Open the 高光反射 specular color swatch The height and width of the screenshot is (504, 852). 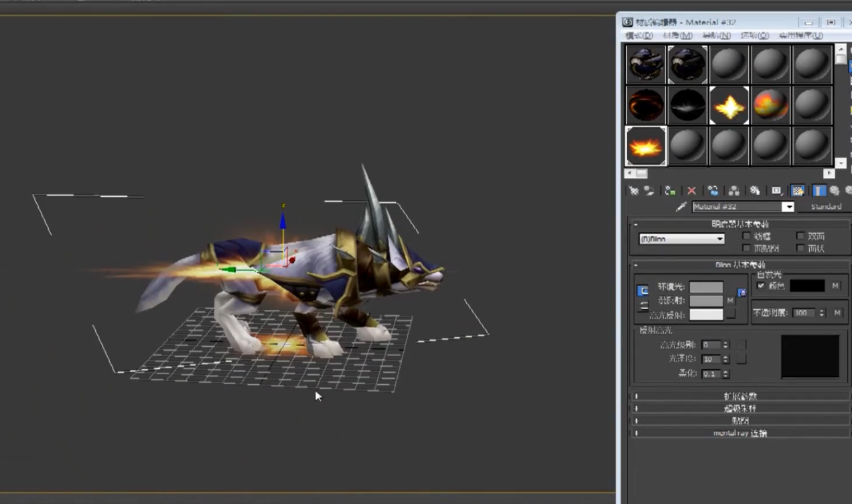click(x=706, y=314)
